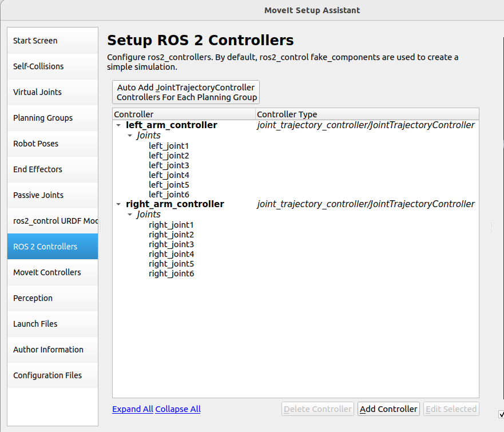Screen dimensions: 504x432
Task: Open the Launch Files step
Action: coord(53,323)
